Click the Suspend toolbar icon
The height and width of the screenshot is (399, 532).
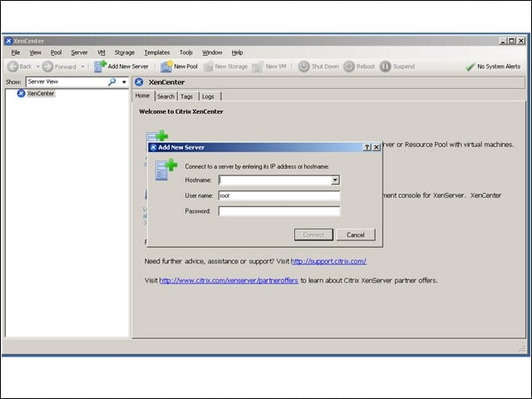[x=385, y=66]
